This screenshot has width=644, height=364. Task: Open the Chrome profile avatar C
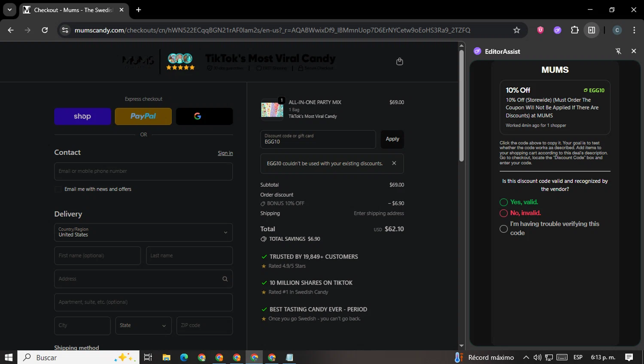pyautogui.click(x=617, y=30)
